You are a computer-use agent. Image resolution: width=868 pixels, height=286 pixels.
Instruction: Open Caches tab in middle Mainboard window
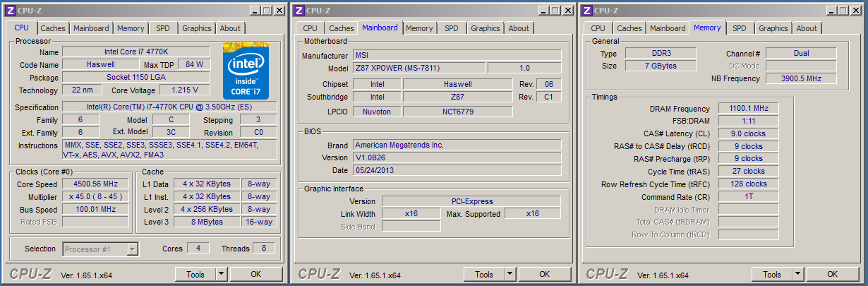click(x=342, y=28)
